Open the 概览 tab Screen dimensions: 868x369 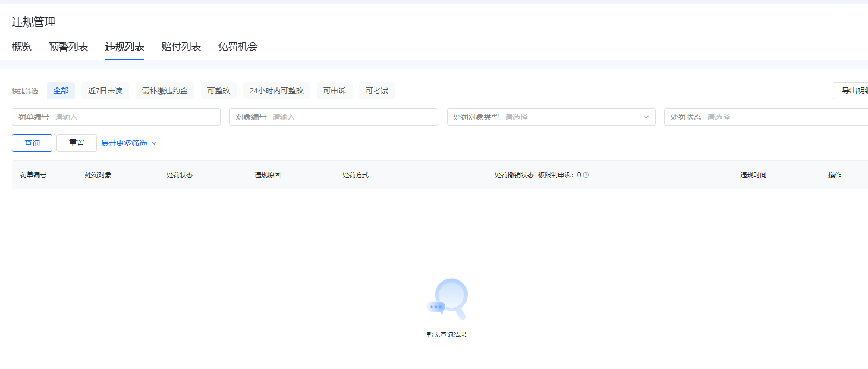(22, 47)
